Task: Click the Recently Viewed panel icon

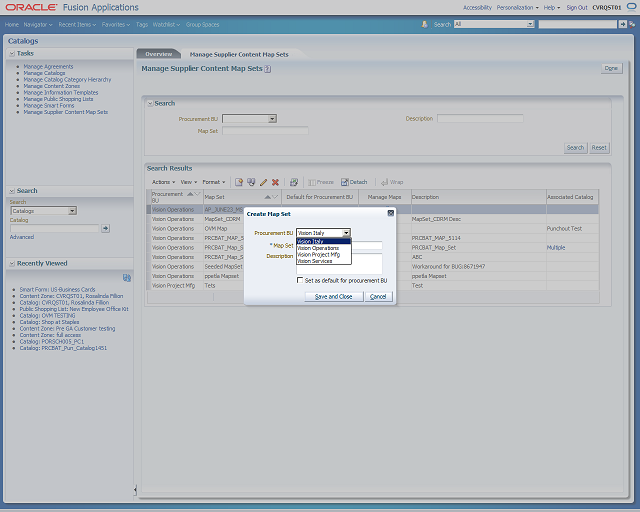Action: [x=127, y=278]
